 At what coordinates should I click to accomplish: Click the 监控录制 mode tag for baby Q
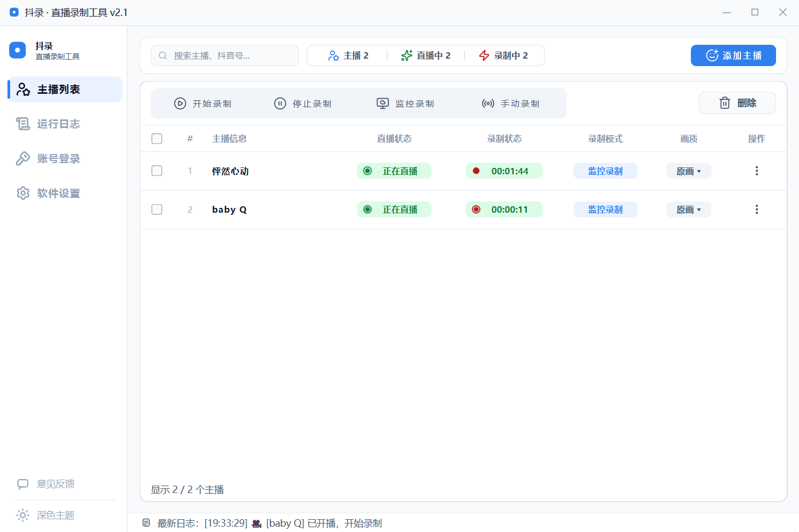[605, 209]
